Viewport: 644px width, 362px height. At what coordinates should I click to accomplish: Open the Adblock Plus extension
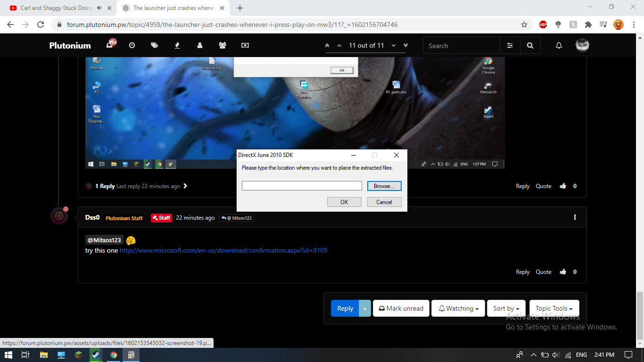click(543, 25)
